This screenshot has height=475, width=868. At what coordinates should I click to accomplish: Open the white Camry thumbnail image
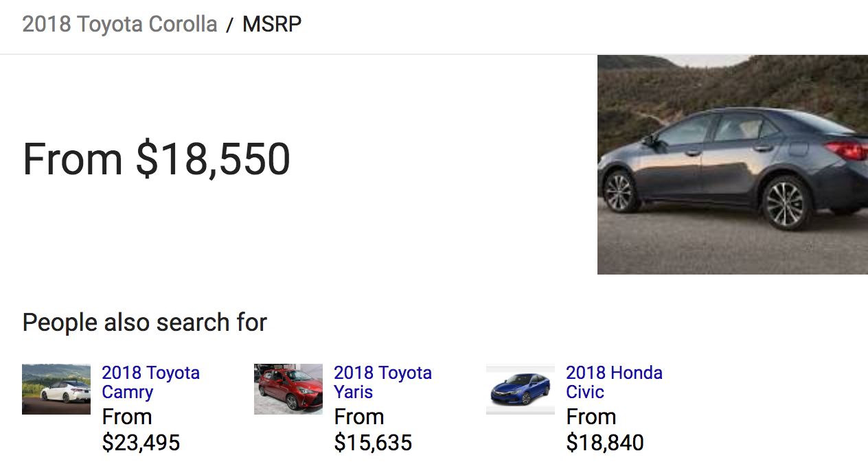(x=56, y=389)
